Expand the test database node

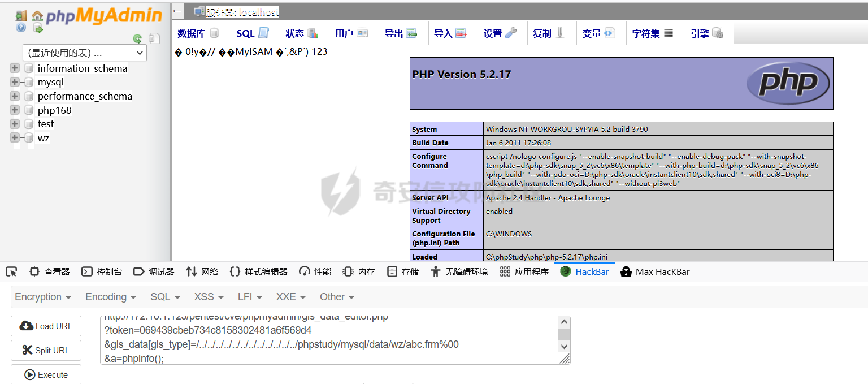tap(15, 124)
